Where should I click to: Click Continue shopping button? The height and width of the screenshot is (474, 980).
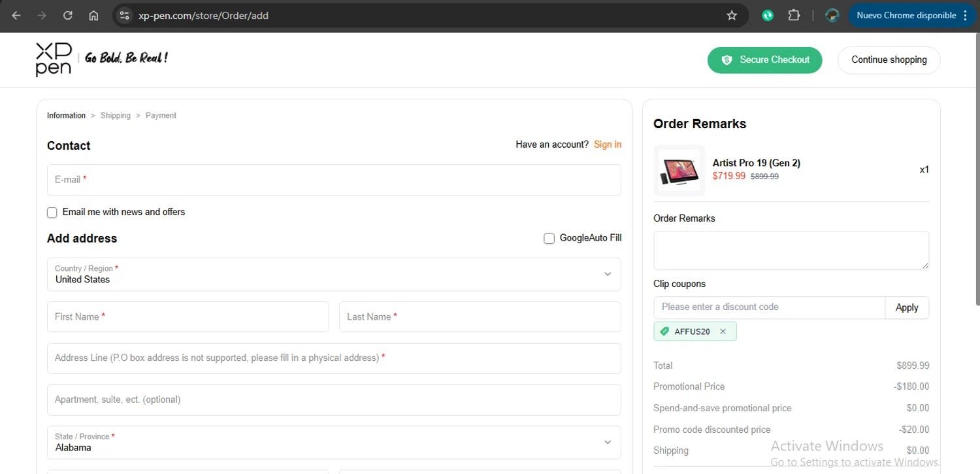(889, 59)
